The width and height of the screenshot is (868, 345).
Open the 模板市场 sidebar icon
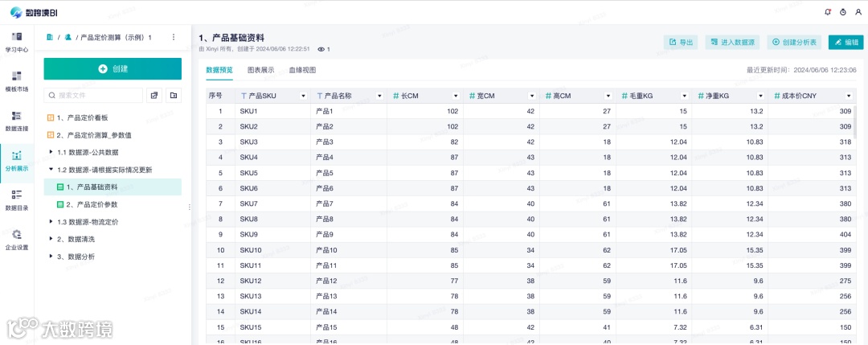pyautogui.click(x=17, y=76)
